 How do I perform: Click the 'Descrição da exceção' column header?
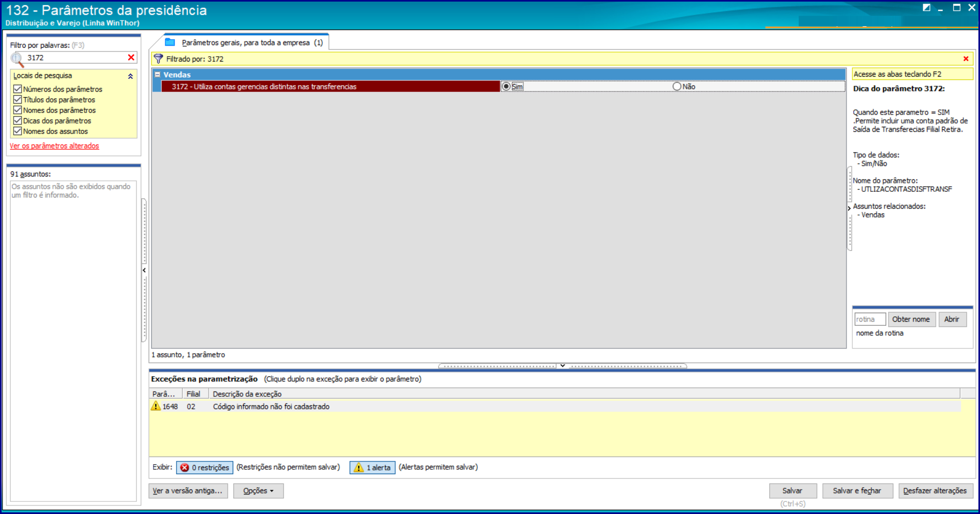tap(584, 394)
